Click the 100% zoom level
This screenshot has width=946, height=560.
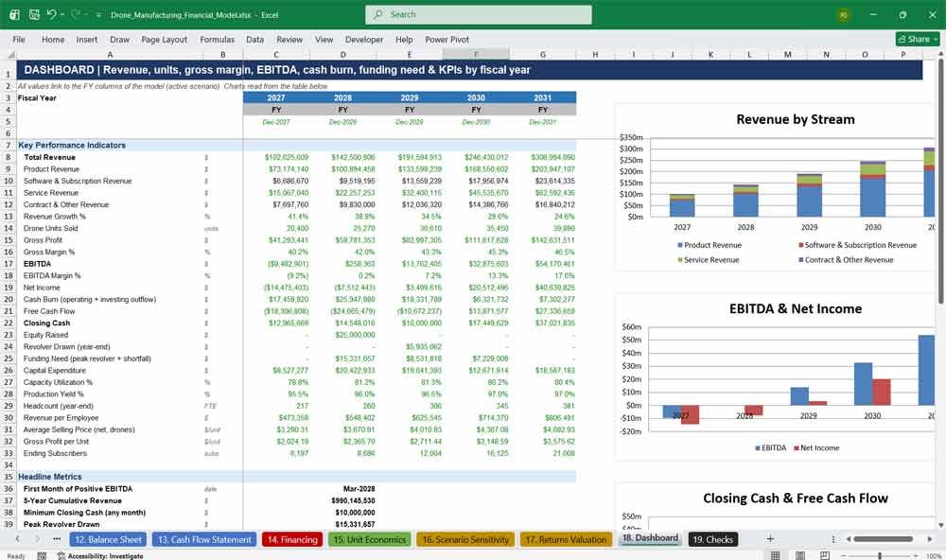point(934,556)
